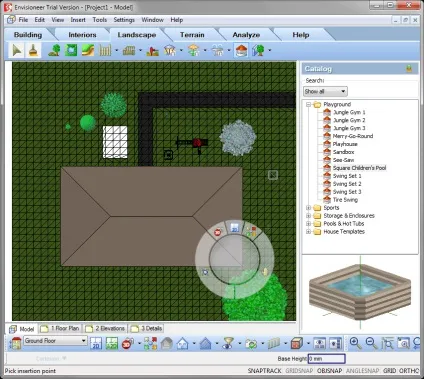Expand the Pools & Hot Tubs folder

tap(309, 224)
